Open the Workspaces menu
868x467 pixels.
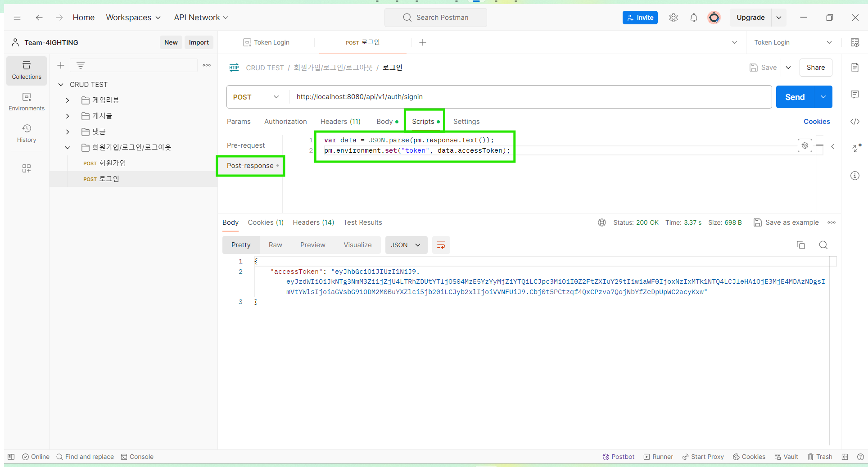coord(133,18)
